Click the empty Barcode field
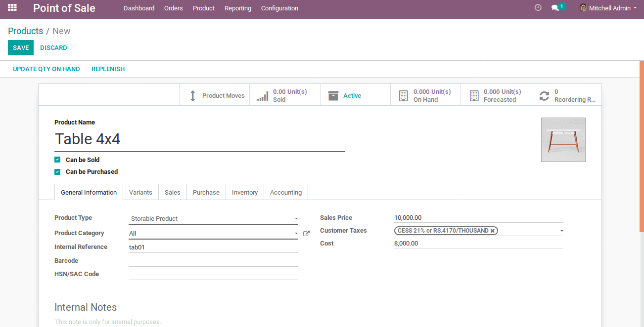 click(213, 261)
